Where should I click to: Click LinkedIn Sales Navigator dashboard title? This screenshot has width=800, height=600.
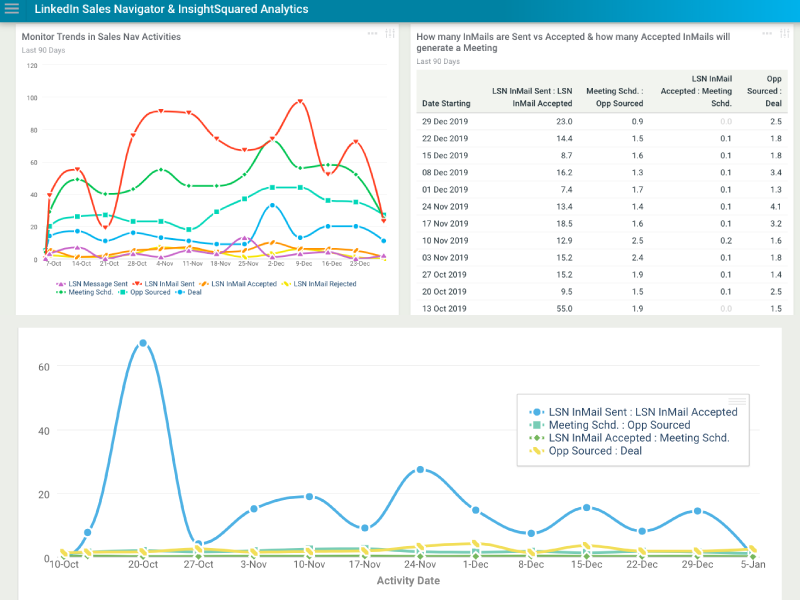[x=171, y=9]
